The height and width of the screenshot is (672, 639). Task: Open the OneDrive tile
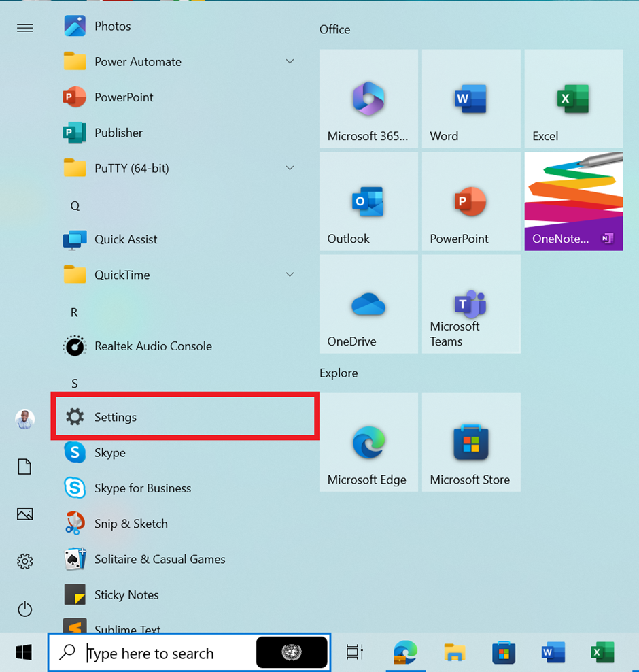tap(368, 304)
